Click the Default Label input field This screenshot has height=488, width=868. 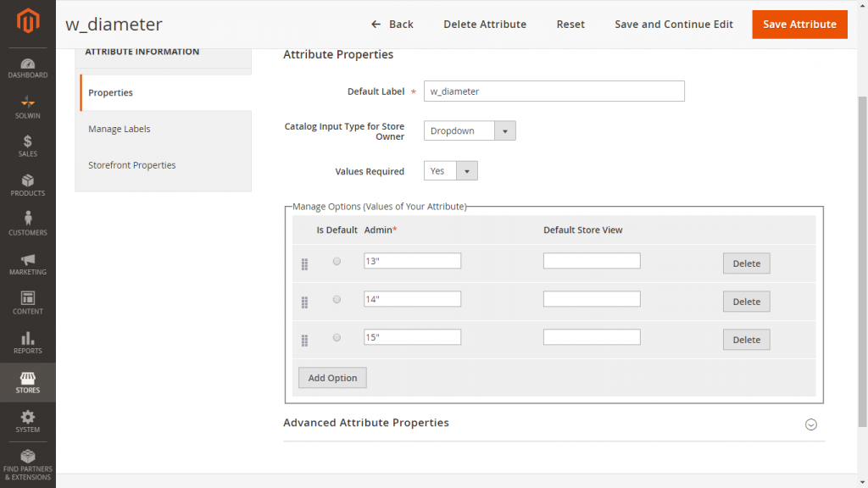554,91
